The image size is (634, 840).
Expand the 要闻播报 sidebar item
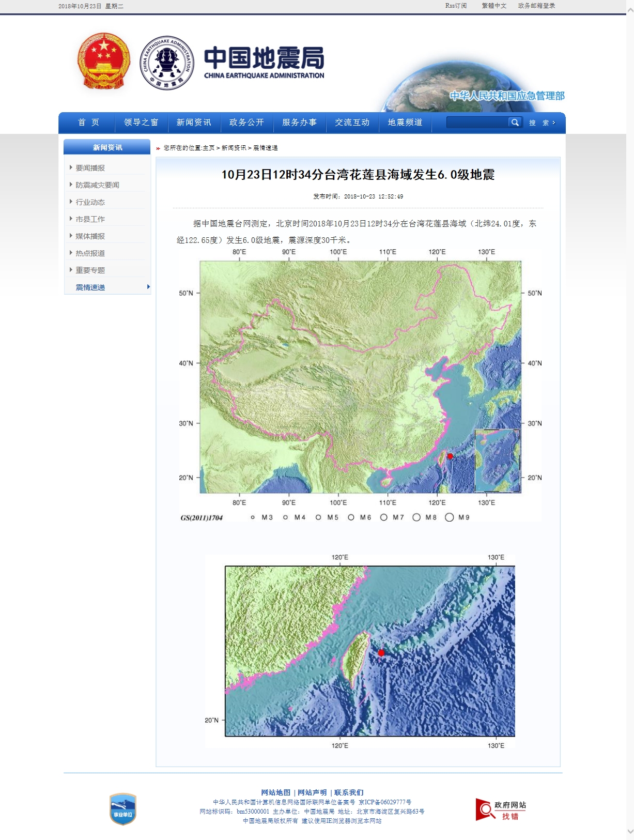(90, 168)
